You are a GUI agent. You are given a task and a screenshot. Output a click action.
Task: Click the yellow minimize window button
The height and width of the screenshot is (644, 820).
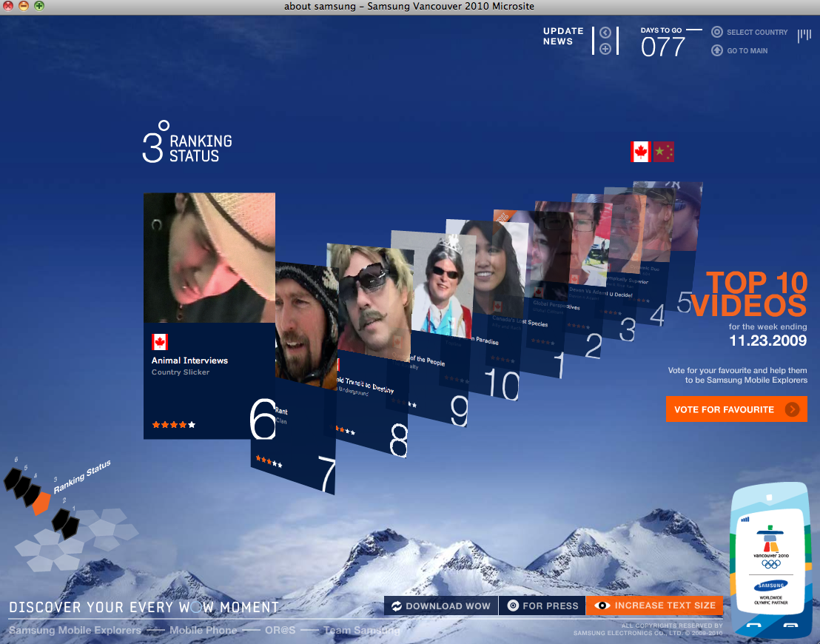click(24, 6)
